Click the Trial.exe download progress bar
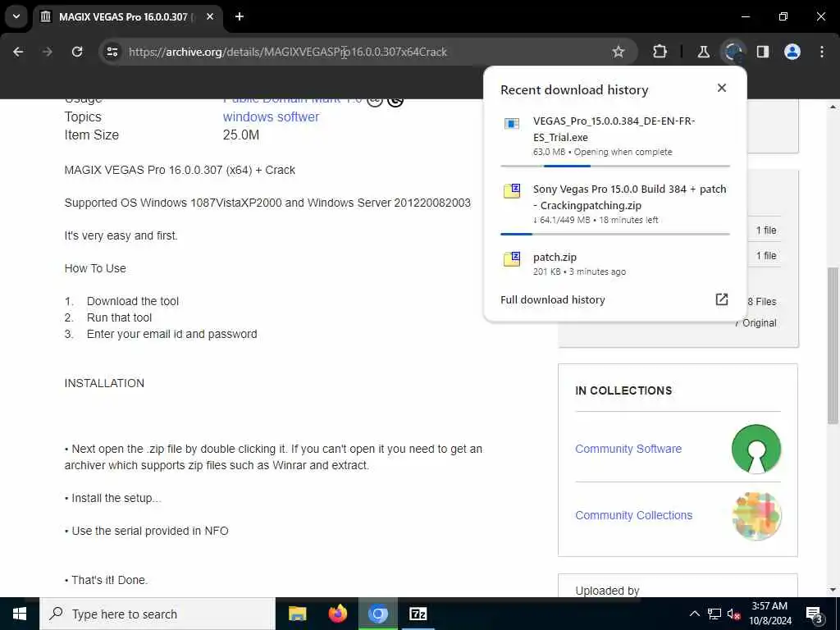Screen dimensions: 840x630 615,166
